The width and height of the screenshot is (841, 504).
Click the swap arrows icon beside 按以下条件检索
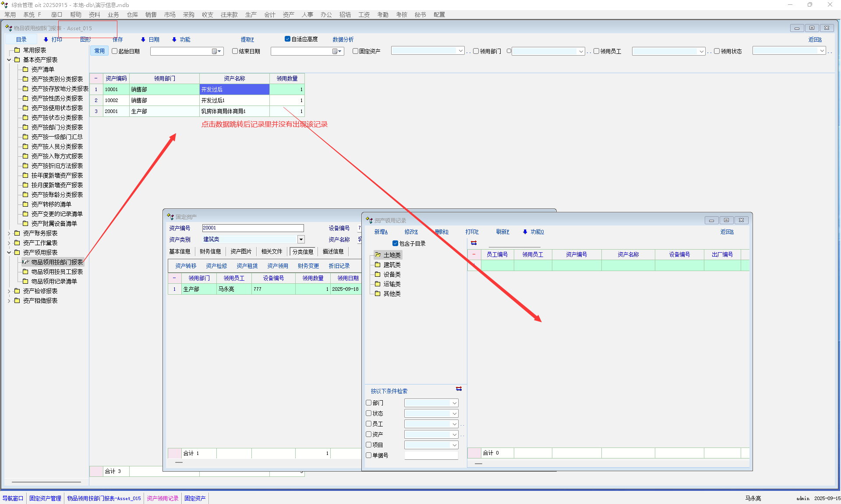[x=459, y=389]
